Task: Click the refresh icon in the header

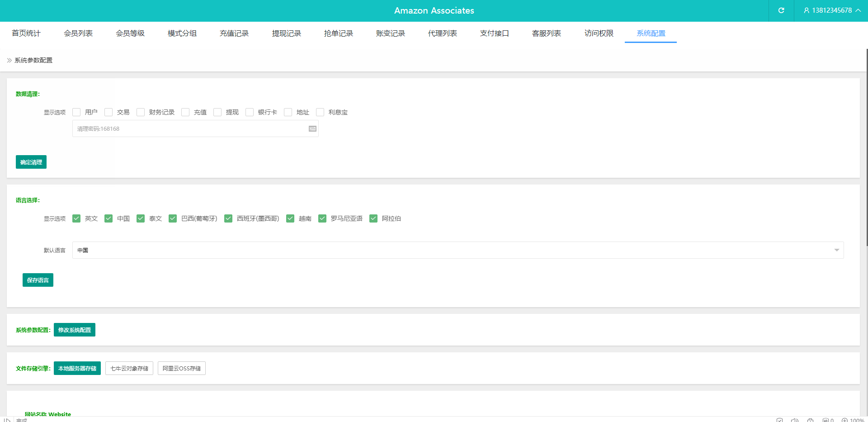Action: [781, 10]
